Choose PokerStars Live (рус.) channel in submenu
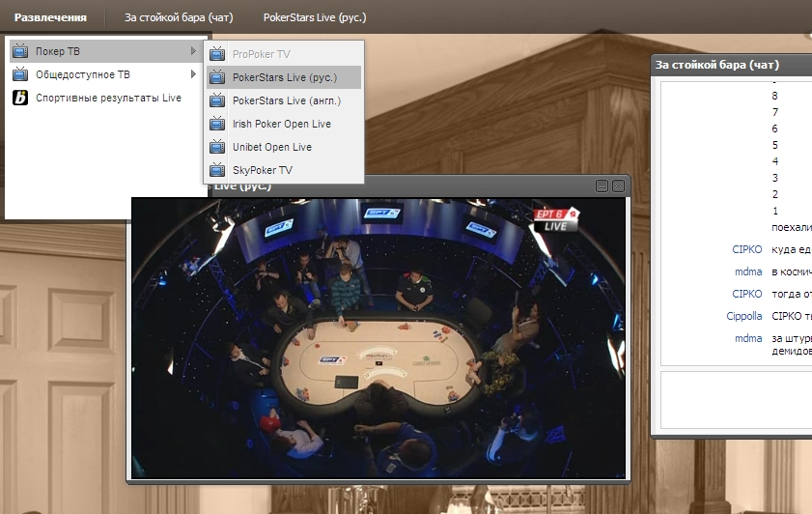The height and width of the screenshot is (514, 812). [284, 77]
